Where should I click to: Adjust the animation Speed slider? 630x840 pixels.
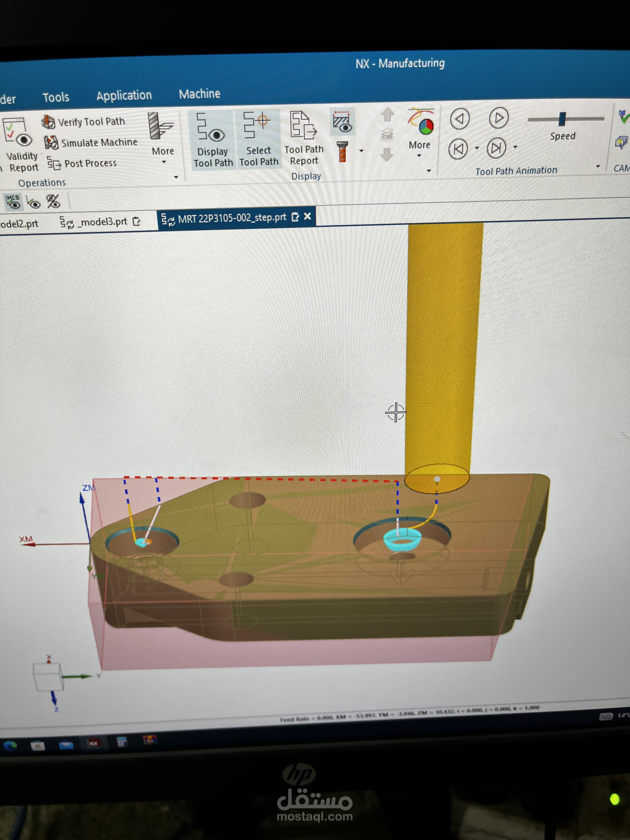(x=562, y=119)
